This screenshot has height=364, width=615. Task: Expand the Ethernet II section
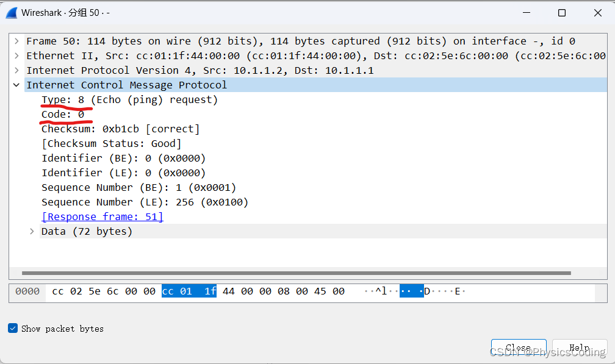(16, 55)
